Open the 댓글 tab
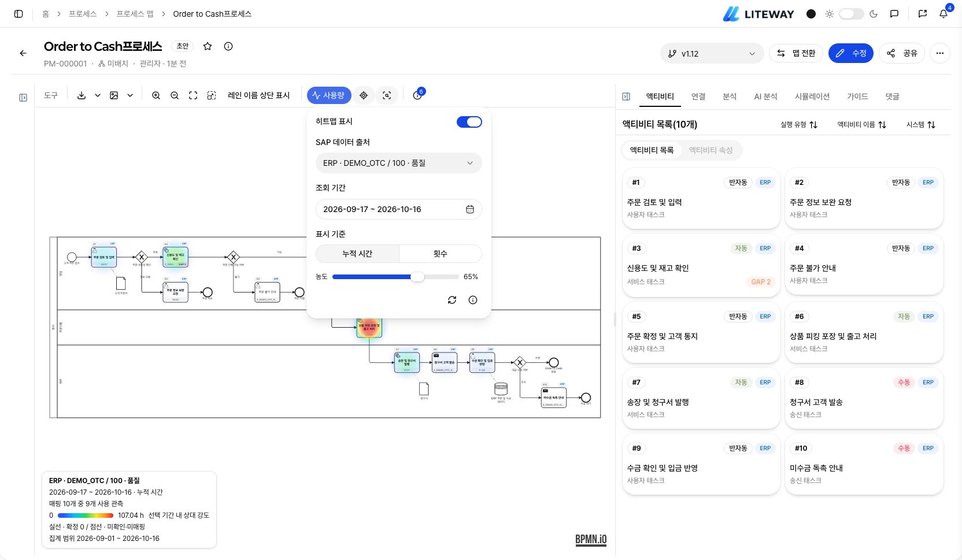Screen dimensions: 962x560 pos(892,97)
